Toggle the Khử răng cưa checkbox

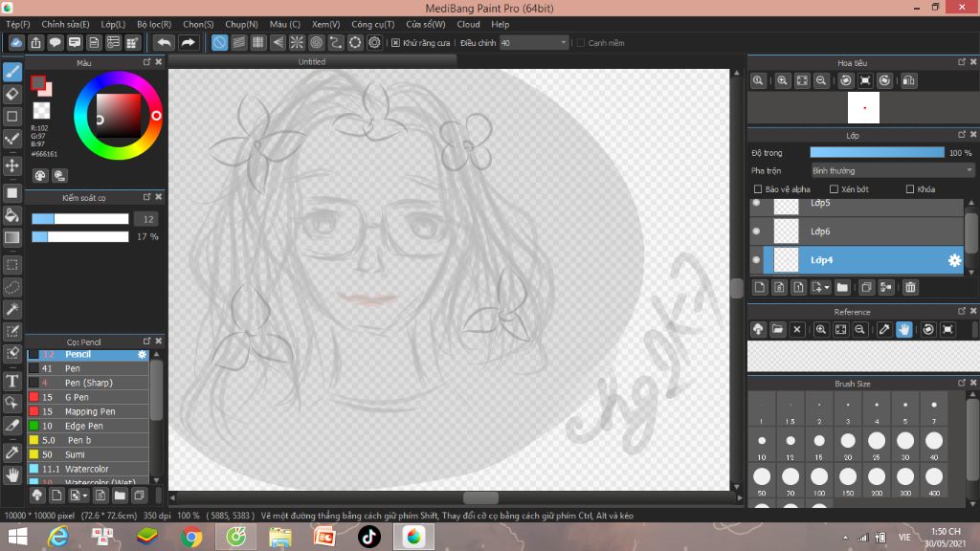(395, 43)
